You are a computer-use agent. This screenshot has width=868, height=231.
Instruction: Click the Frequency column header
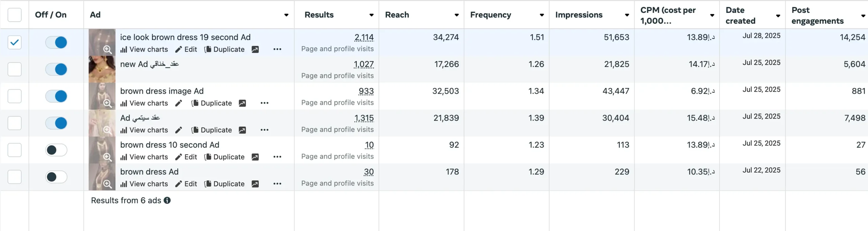[490, 15]
